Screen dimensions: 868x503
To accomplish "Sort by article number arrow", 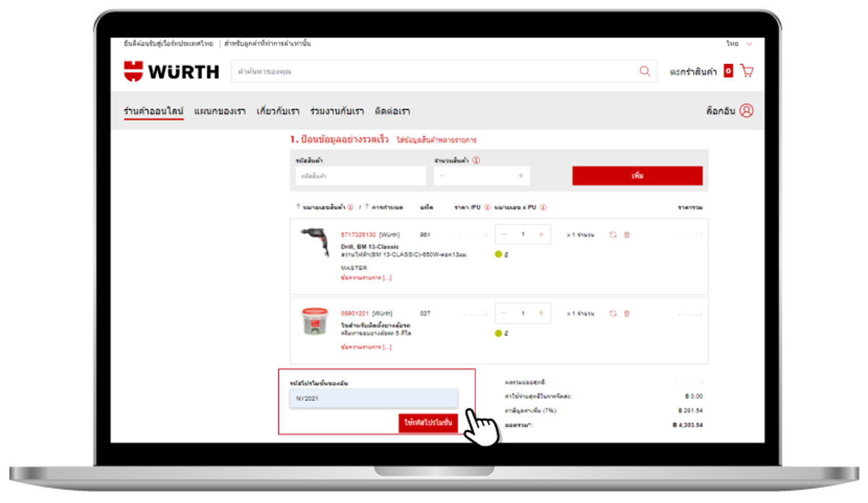I will tap(298, 207).
